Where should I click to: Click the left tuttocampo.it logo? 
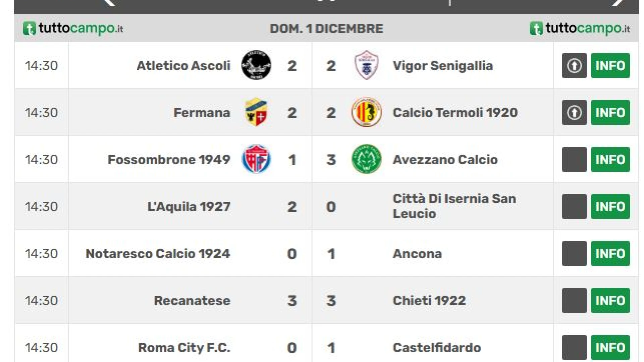click(73, 28)
